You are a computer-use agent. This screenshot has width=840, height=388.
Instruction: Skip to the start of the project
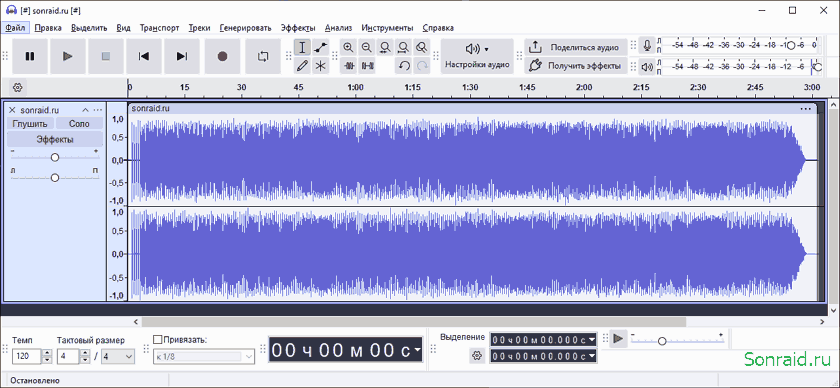pos(144,56)
